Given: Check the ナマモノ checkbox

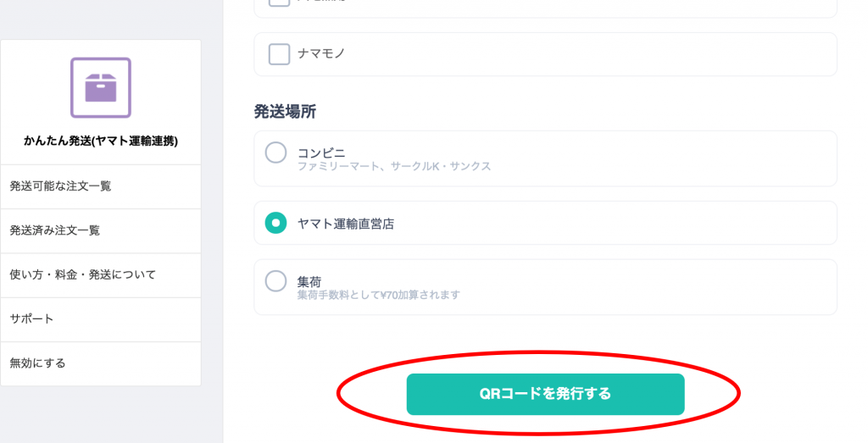Looking at the screenshot, I should pos(279,54).
